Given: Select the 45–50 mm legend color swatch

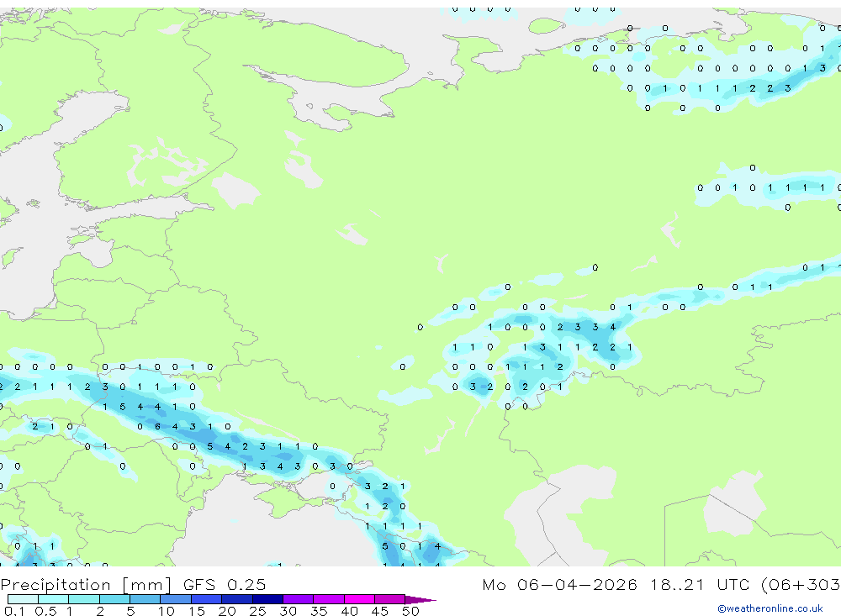Looking at the screenshot, I should point(390,599).
